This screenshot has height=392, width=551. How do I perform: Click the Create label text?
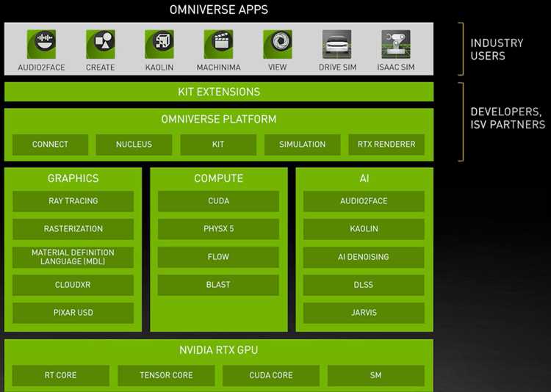coord(101,68)
